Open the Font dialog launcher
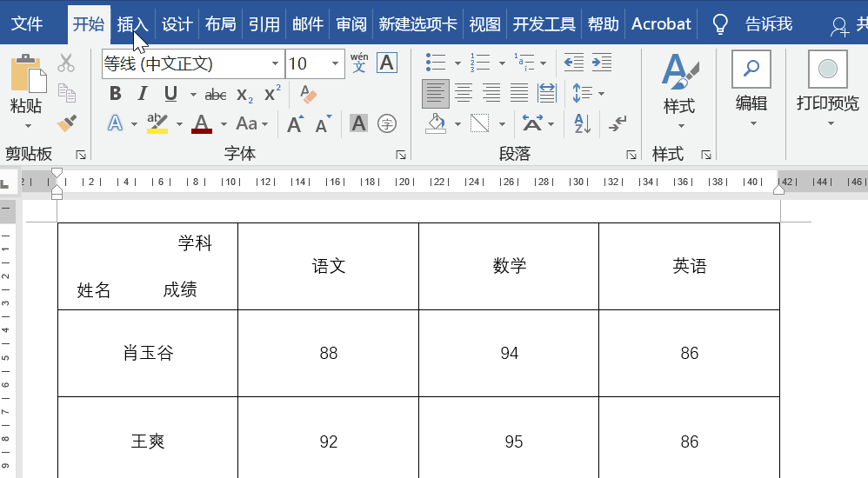868x478 pixels. pos(401,155)
